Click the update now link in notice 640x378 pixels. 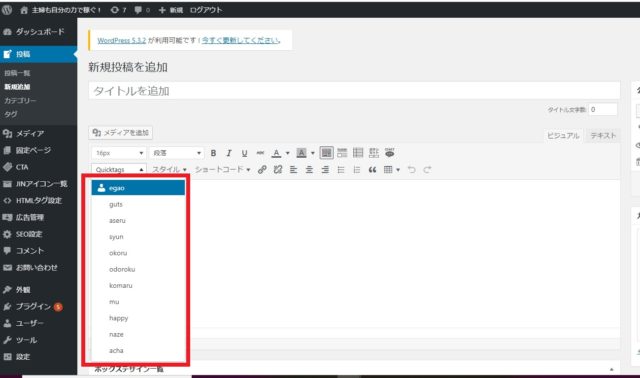click(240, 40)
